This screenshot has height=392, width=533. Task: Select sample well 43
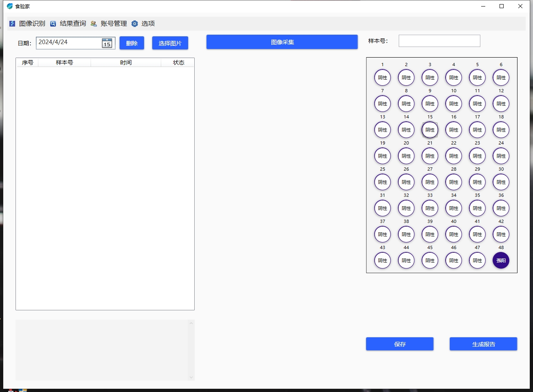tap(382, 261)
